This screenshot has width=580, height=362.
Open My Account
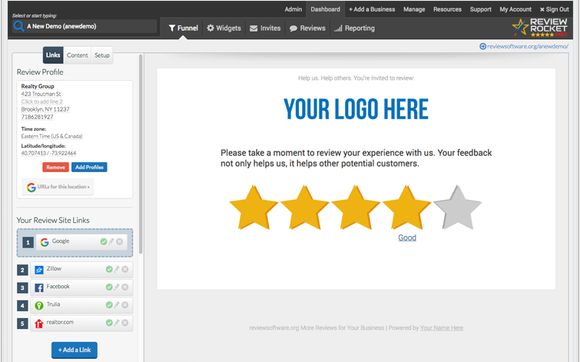coord(515,9)
